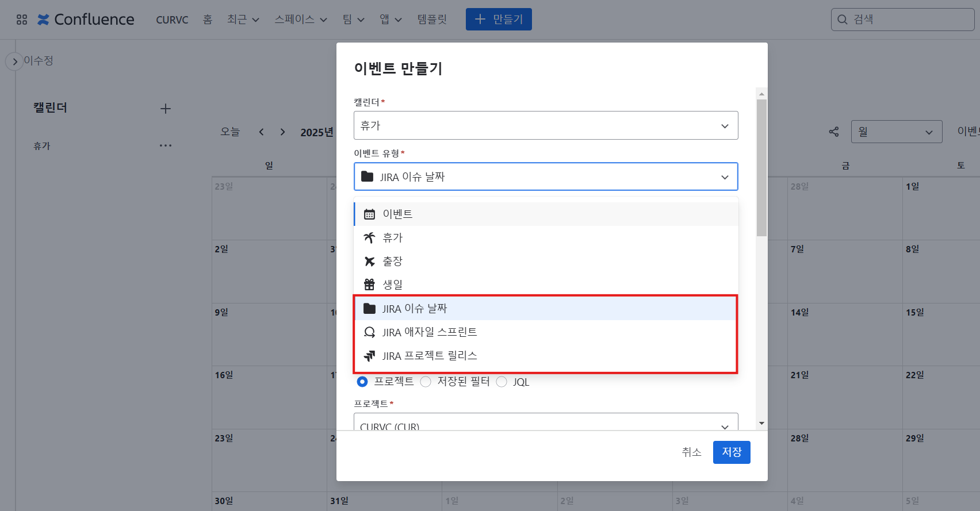This screenshot has width=980, height=511.
Task: Click the 14일 calendar cell
Action: point(845,335)
